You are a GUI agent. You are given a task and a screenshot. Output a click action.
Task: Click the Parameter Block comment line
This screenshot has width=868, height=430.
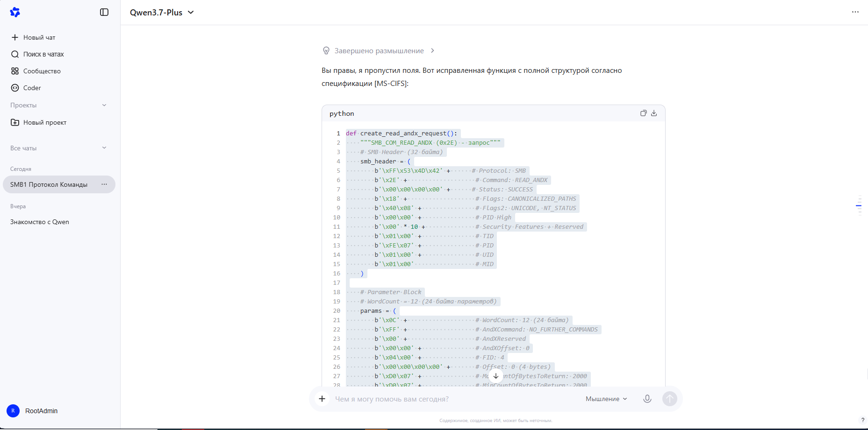(391, 292)
